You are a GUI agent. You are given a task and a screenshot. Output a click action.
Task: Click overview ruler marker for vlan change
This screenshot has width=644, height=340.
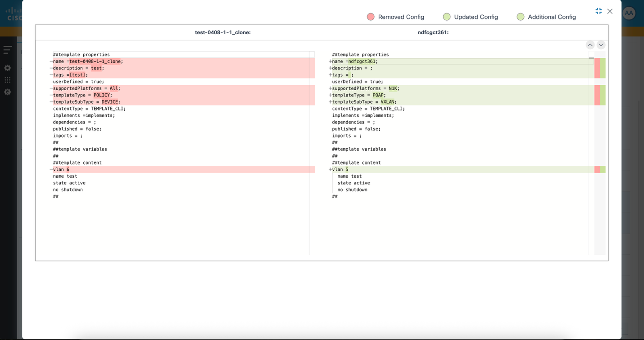(600, 170)
